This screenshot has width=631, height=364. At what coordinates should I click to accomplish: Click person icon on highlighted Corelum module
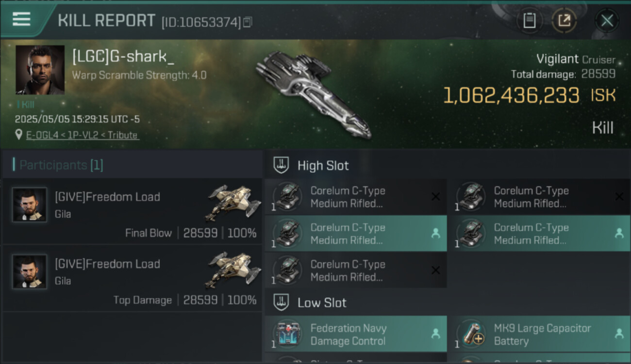point(435,233)
